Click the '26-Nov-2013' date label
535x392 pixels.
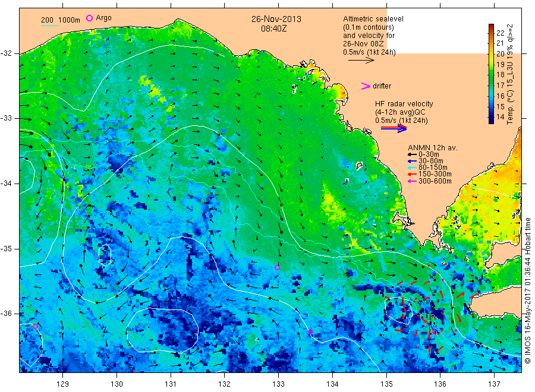click(276, 19)
